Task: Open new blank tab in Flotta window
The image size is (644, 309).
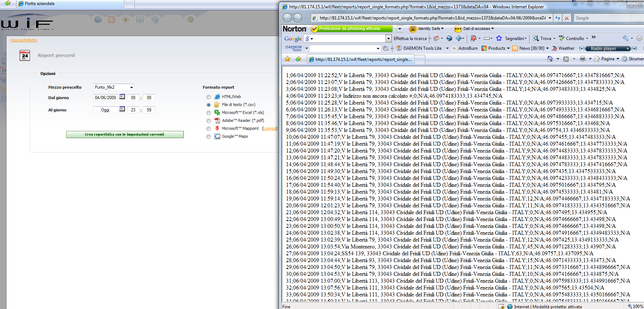Action: point(129,4)
